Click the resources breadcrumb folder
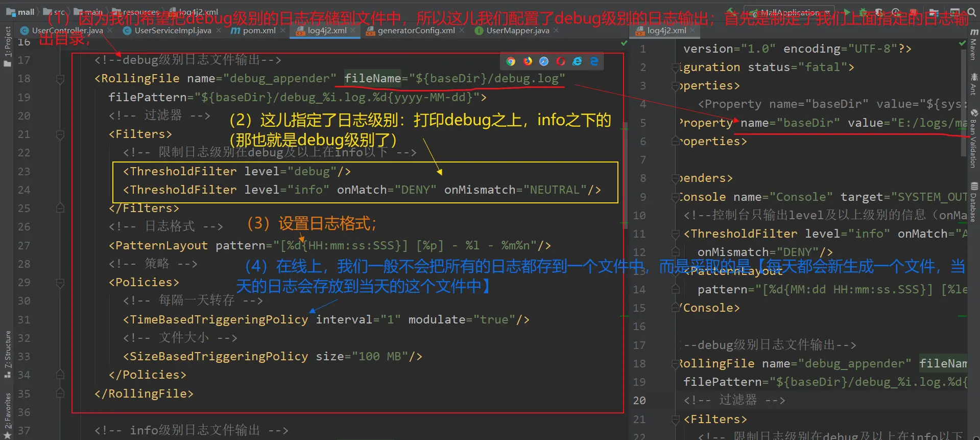The height and width of the screenshot is (440, 980). click(136, 12)
